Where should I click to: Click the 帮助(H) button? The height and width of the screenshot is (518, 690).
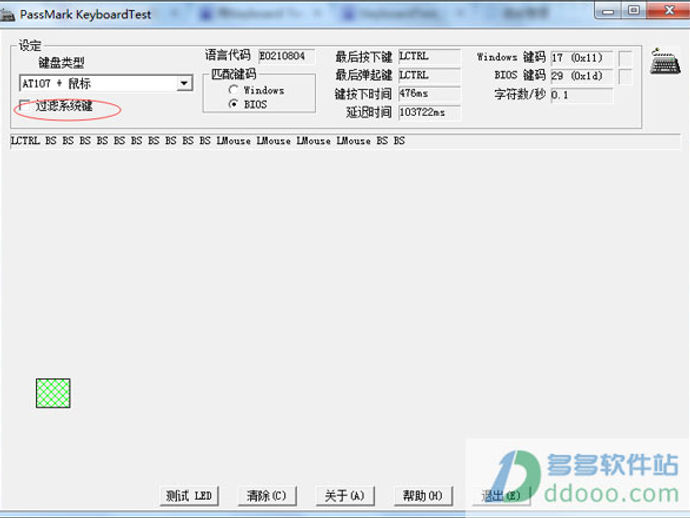(x=423, y=496)
